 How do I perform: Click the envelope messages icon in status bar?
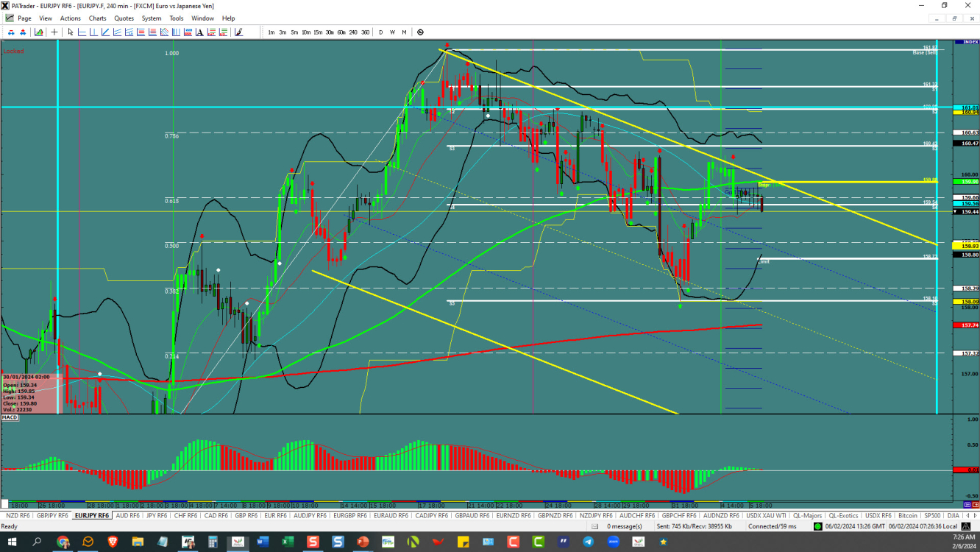(594, 526)
